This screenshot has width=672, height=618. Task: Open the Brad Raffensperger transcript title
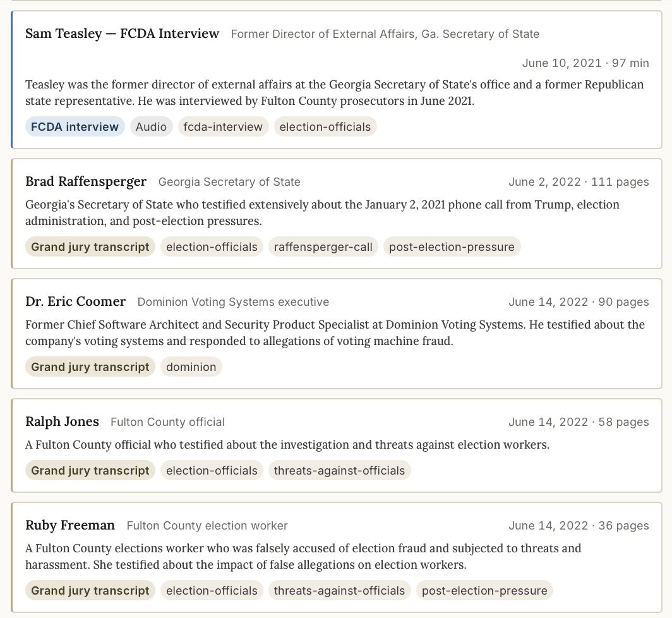pyautogui.click(x=86, y=181)
